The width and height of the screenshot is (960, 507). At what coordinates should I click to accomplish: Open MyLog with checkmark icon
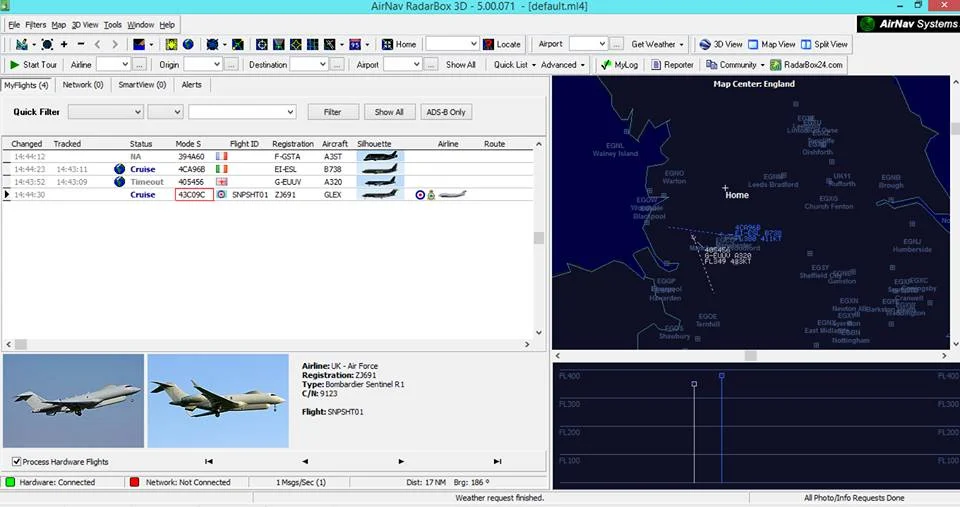click(x=620, y=64)
